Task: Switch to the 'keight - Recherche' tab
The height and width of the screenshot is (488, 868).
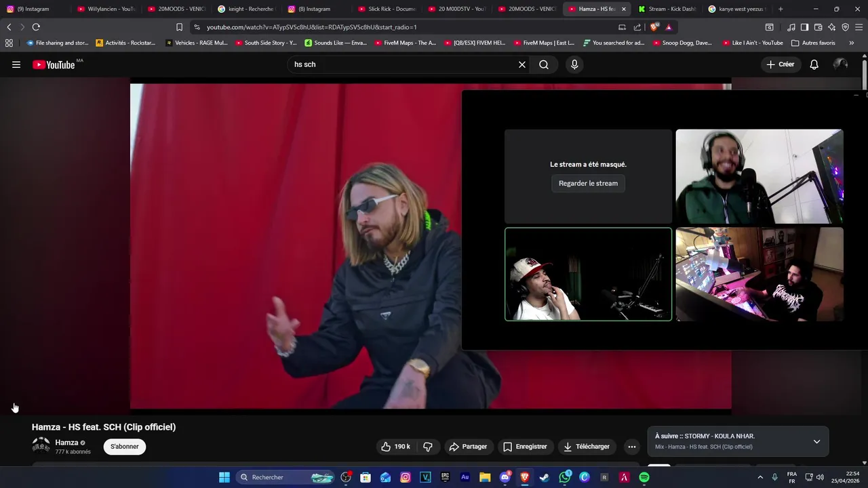Action: pos(246,9)
